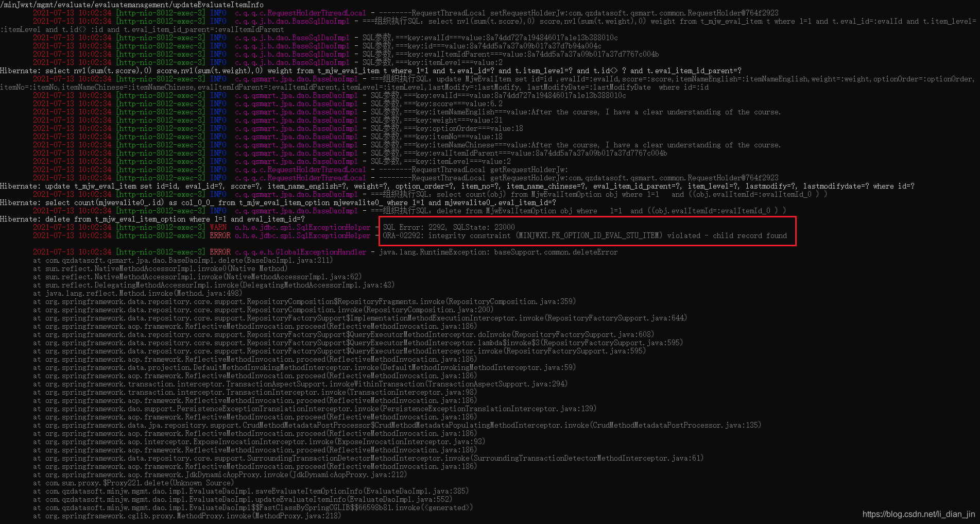Select '$Proxy221.delete(Unknown Source)' stack frame
Image resolution: width=980 pixels, height=524 pixels.
point(133,483)
